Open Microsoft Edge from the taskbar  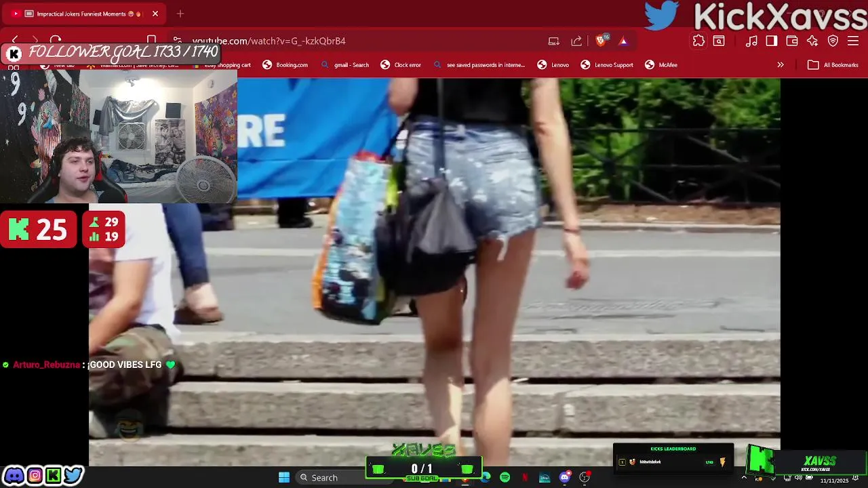(486, 476)
